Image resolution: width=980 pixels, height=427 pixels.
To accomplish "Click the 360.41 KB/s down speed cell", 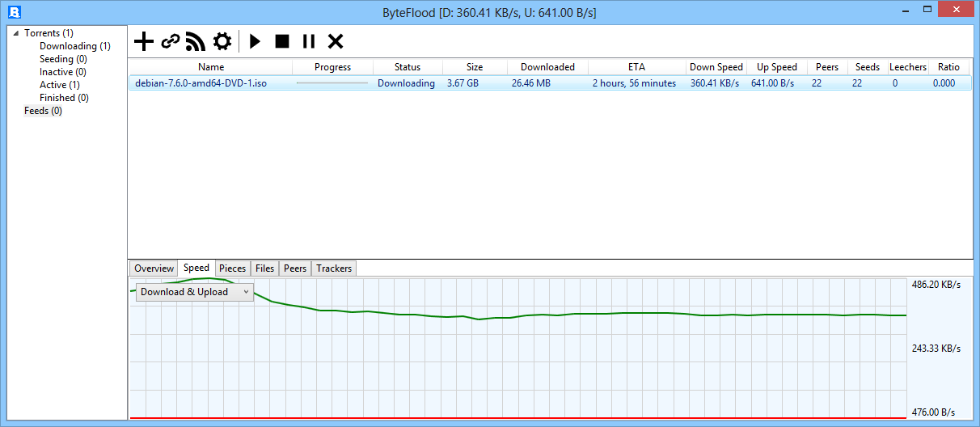I will coord(715,83).
